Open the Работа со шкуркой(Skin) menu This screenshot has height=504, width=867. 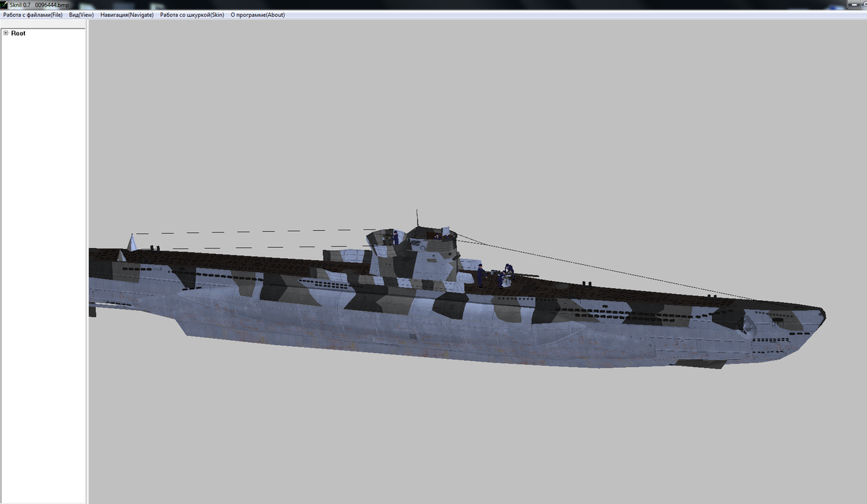(x=192, y=15)
